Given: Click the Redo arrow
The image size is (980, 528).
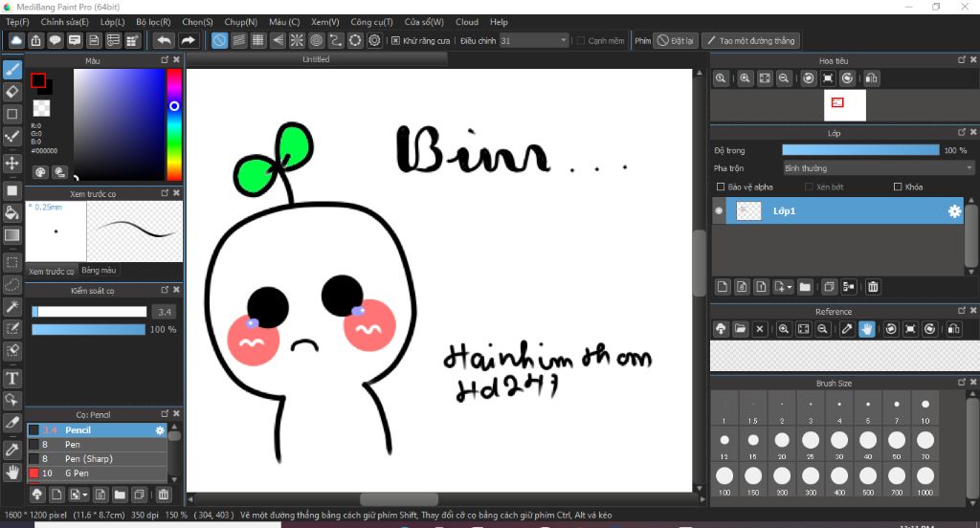Looking at the screenshot, I should pos(188,40).
